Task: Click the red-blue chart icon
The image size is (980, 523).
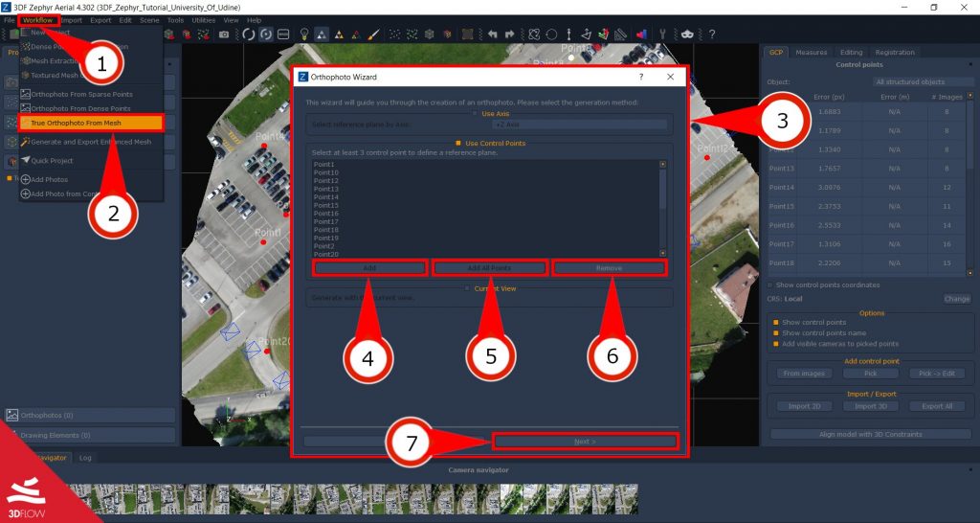Action: [641, 34]
